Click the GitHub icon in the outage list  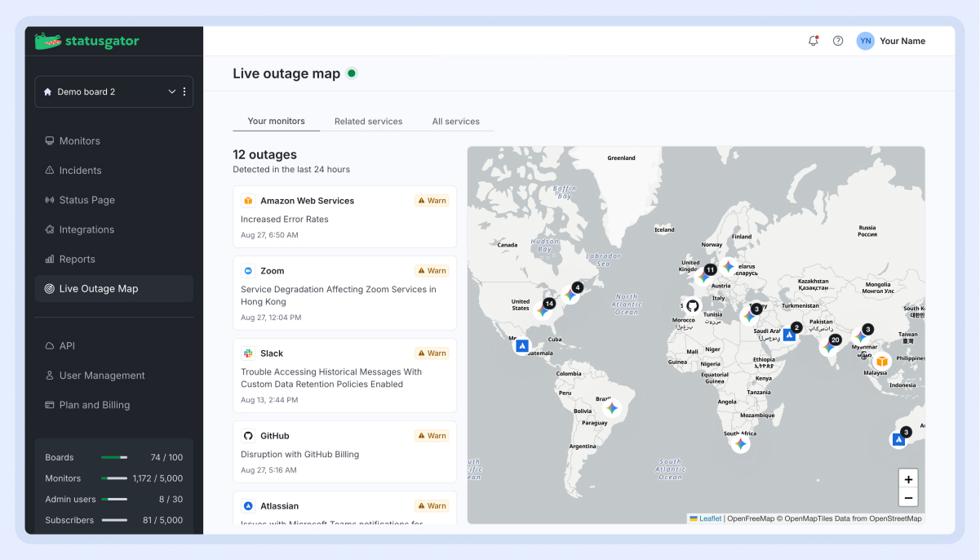(x=248, y=436)
